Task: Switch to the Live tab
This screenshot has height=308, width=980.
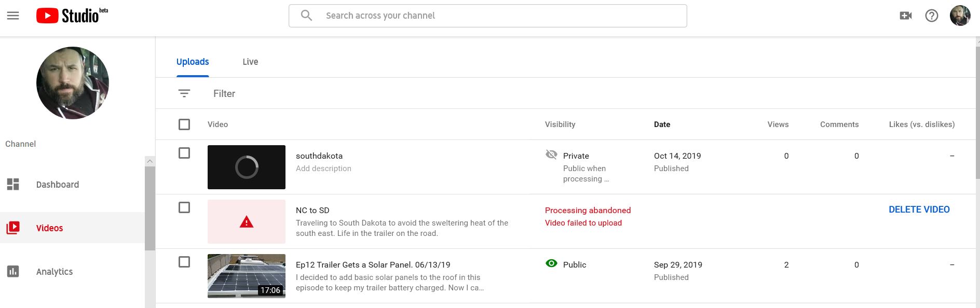Action: [250, 62]
